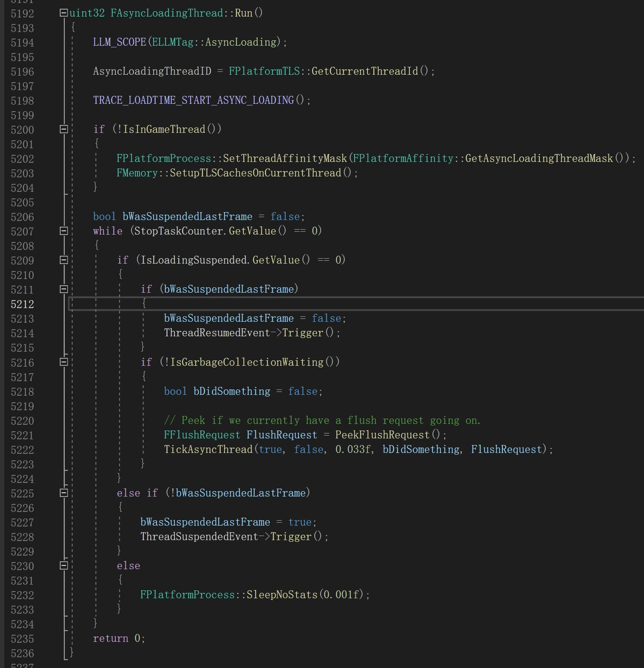Screen dimensions: 644x668
Task: Click line number 5235 beside return 0
Action: 22,639
